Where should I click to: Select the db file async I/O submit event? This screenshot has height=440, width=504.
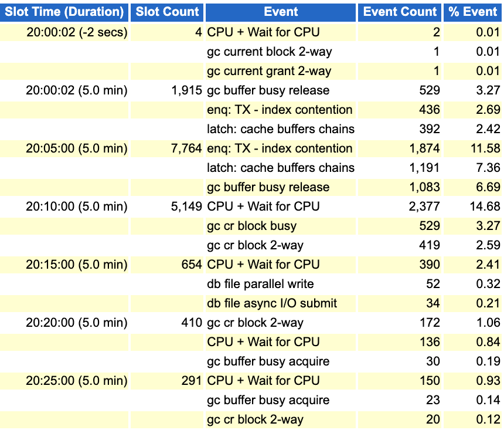click(x=272, y=303)
